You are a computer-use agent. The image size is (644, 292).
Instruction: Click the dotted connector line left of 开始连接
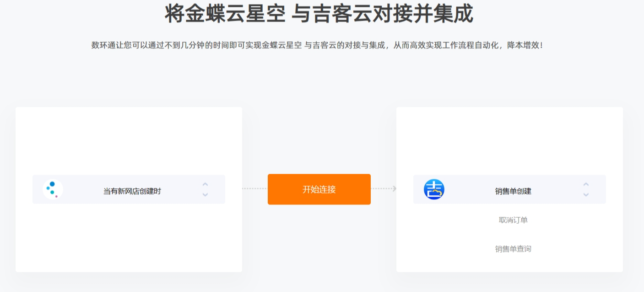[255, 189]
